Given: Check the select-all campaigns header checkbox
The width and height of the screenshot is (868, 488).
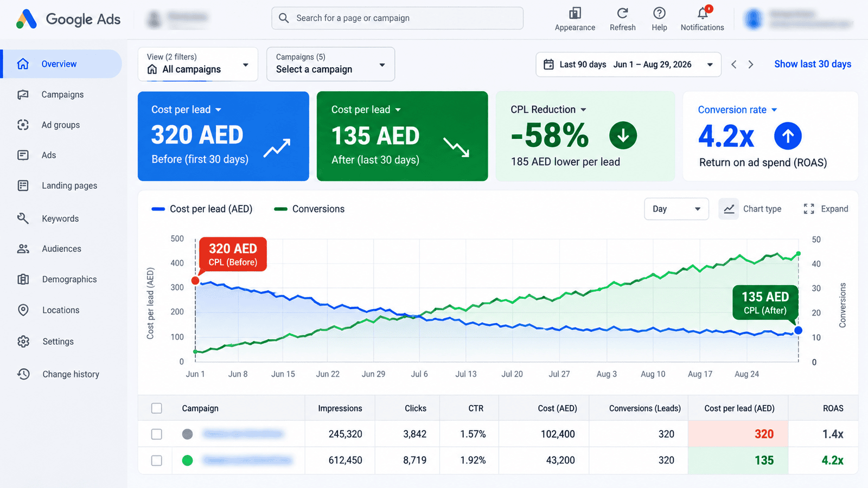Looking at the screenshot, I should [x=157, y=408].
